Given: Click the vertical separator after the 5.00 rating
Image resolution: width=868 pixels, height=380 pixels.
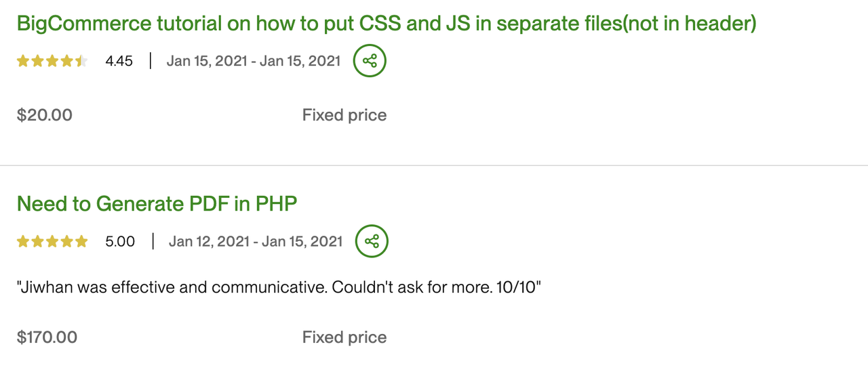Looking at the screenshot, I should [153, 241].
